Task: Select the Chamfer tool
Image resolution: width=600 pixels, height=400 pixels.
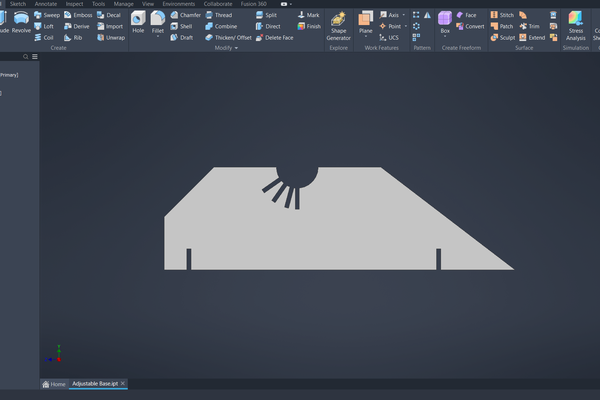Action: (x=186, y=15)
